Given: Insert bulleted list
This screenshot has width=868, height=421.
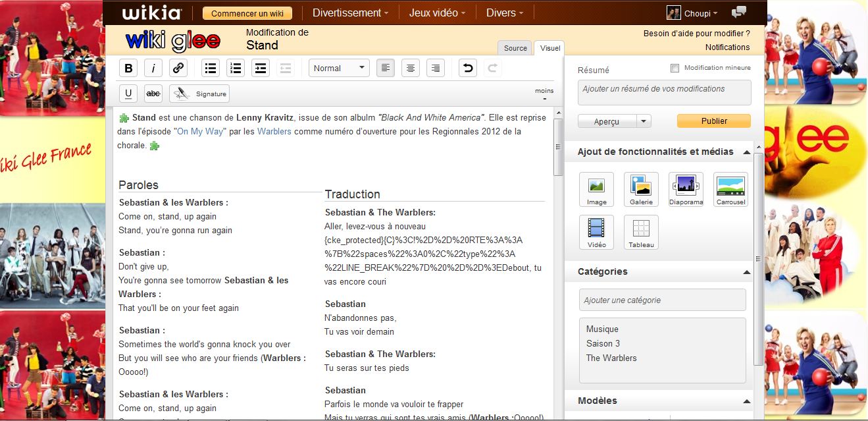Looking at the screenshot, I should tap(211, 68).
